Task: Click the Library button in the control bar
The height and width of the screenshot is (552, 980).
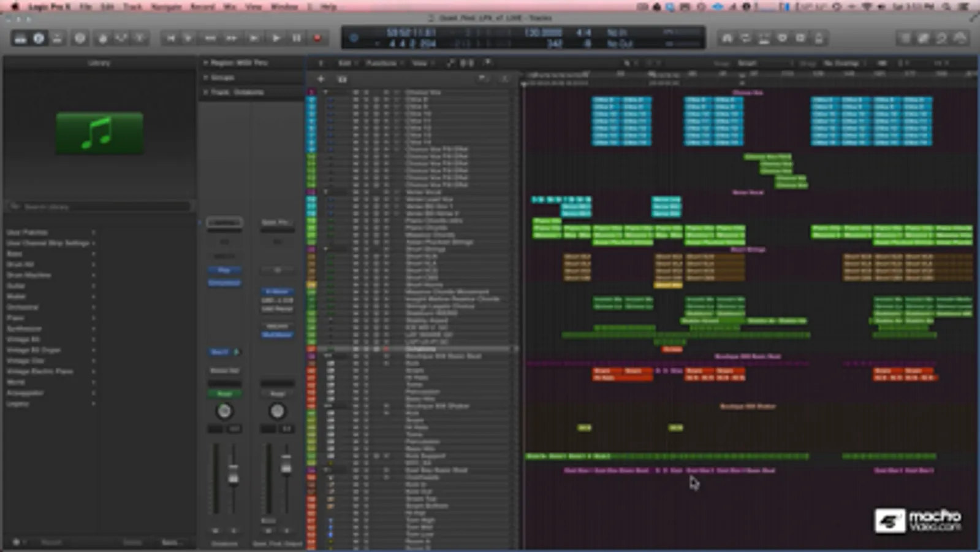Action: tap(20, 39)
